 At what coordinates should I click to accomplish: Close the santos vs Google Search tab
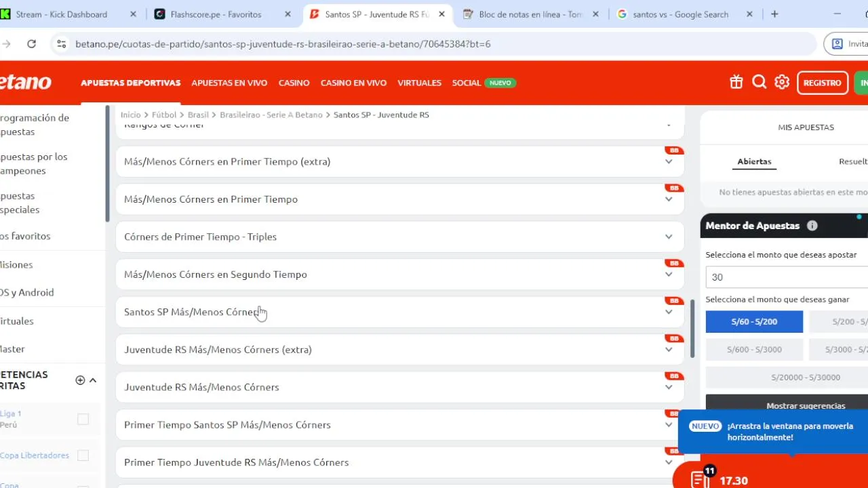pos(750,14)
